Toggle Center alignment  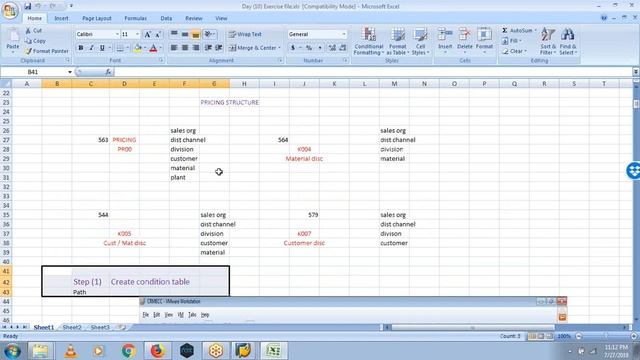point(185,48)
